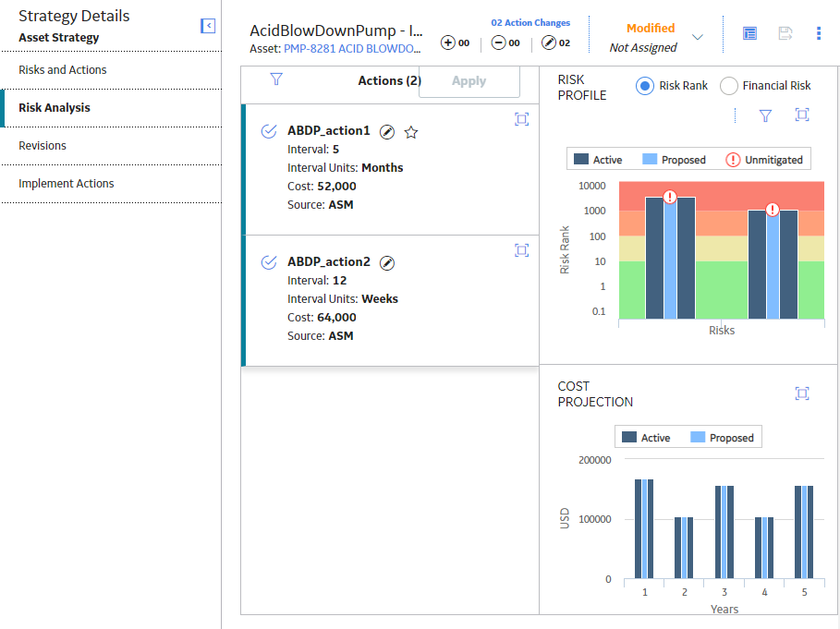
Task: Click the Interval Units Months value
Action: coord(383,167)
